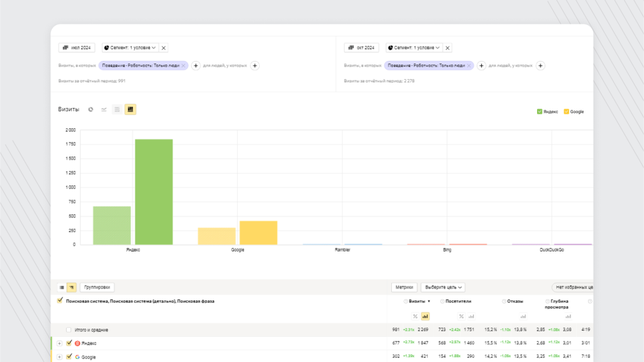Switch the Визиты chart to stacked area view
Viewport: 644px width, 362px height.
point(117,109)
